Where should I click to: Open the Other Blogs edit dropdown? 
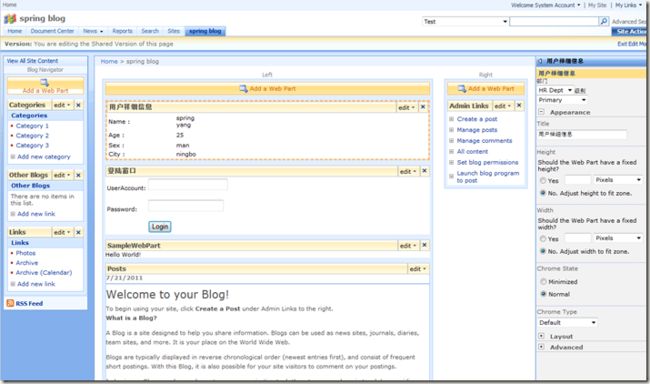(62, 175)
